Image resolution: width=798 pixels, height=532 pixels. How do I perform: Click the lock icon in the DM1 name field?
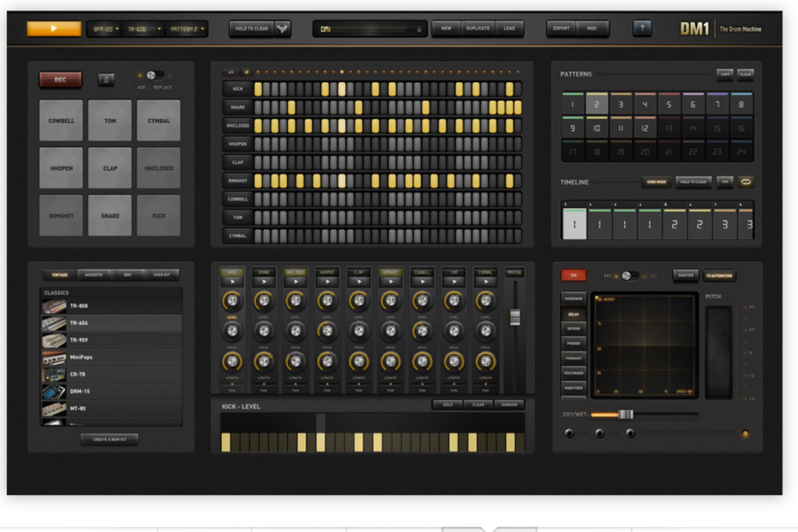pyautogui.click(x=419, y=29)
